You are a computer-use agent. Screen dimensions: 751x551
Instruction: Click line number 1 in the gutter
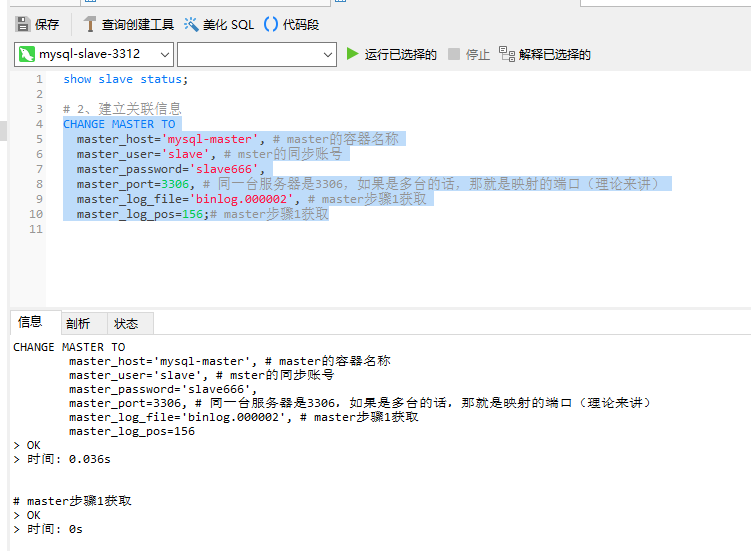(39, 79)
